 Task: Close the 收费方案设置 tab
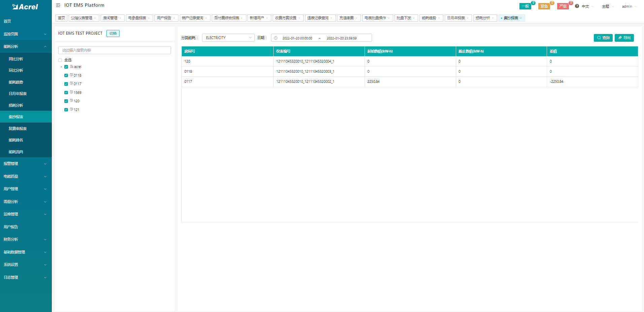299,18
